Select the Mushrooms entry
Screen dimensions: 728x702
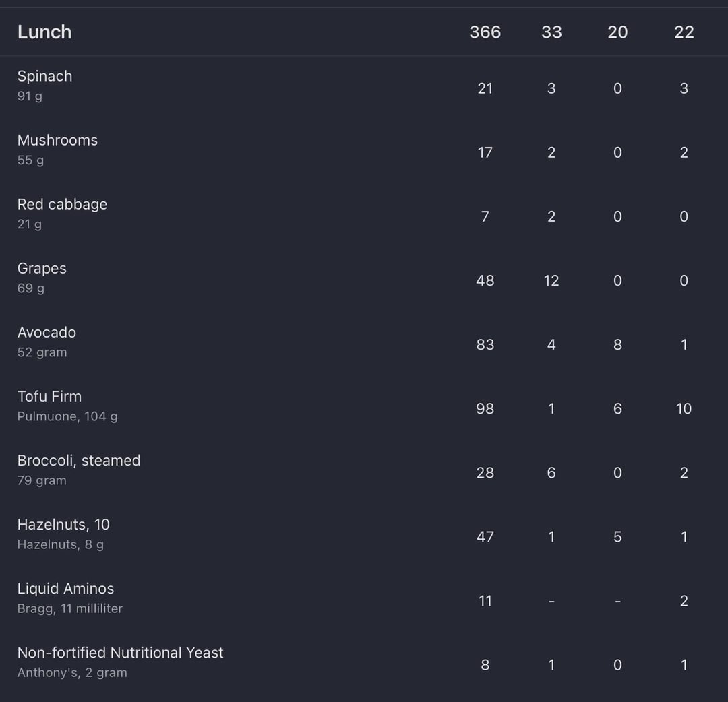coord(57,140)
